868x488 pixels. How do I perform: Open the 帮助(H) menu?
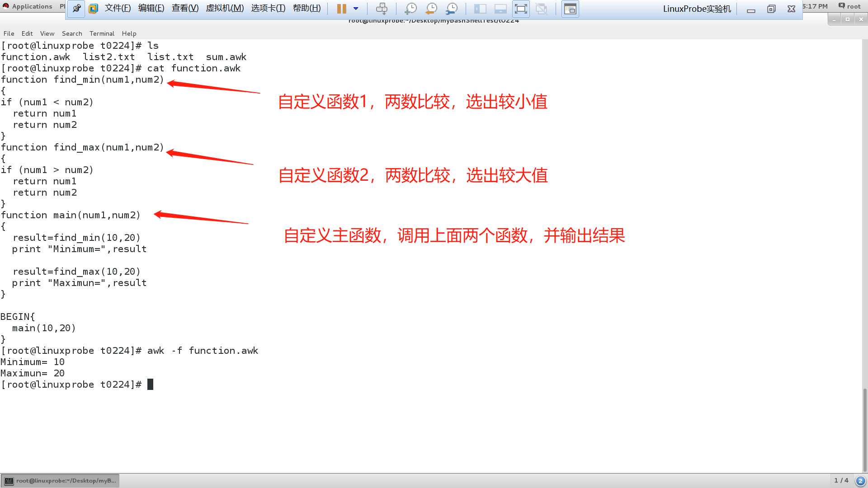[x=307, y=8]
